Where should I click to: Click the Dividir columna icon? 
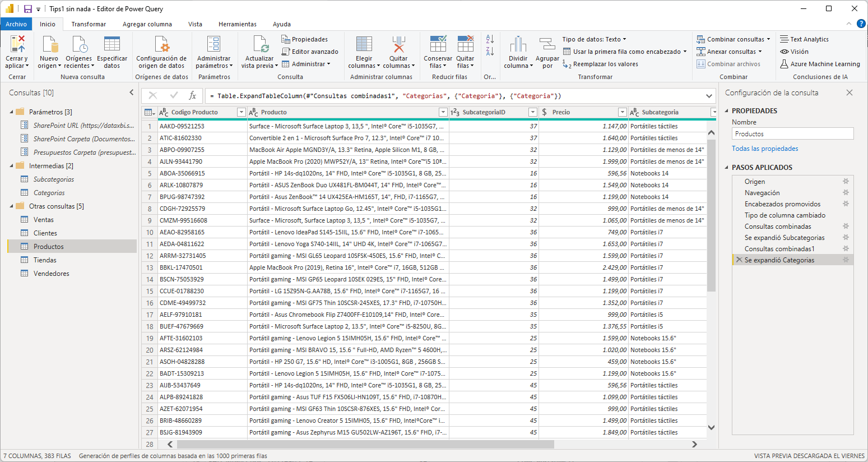(x=518, y=44)
